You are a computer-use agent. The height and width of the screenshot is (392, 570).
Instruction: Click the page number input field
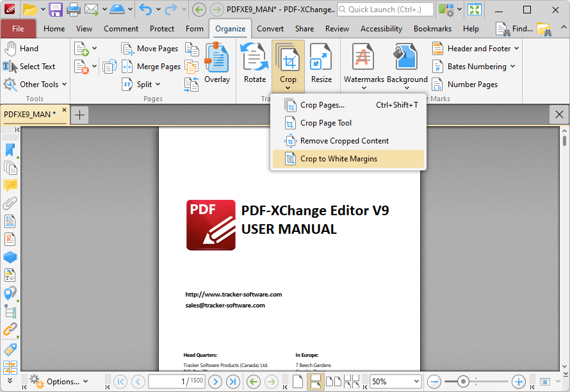(x=177, y=382)
